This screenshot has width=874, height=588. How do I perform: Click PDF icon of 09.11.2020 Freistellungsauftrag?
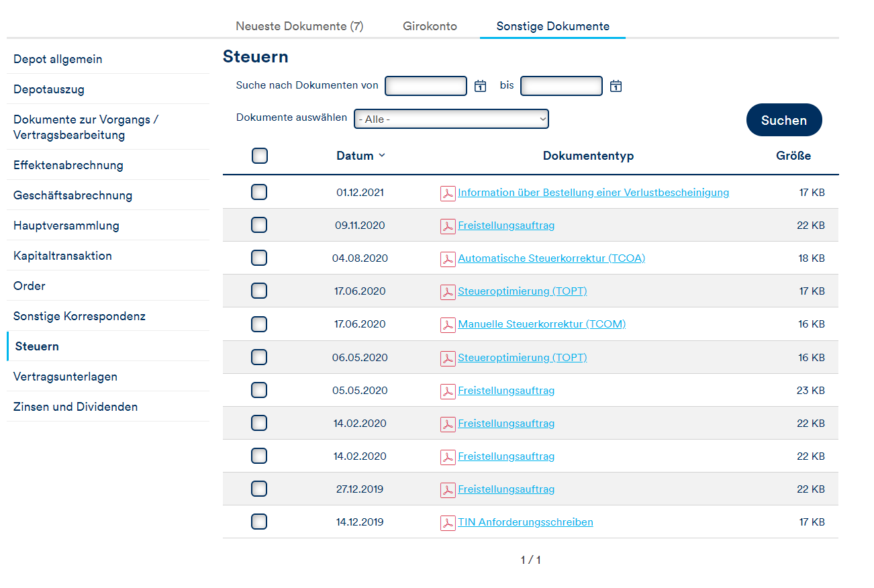(x=448, y=226)
